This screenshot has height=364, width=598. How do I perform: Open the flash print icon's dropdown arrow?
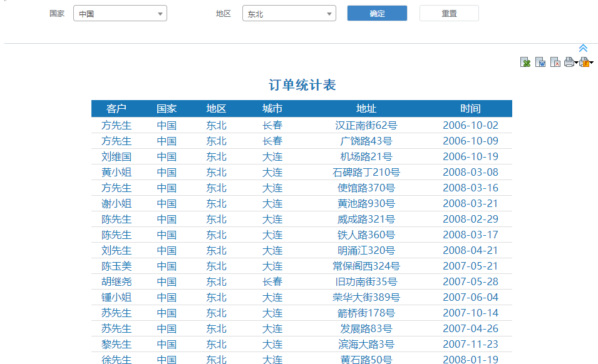[592, 63]
